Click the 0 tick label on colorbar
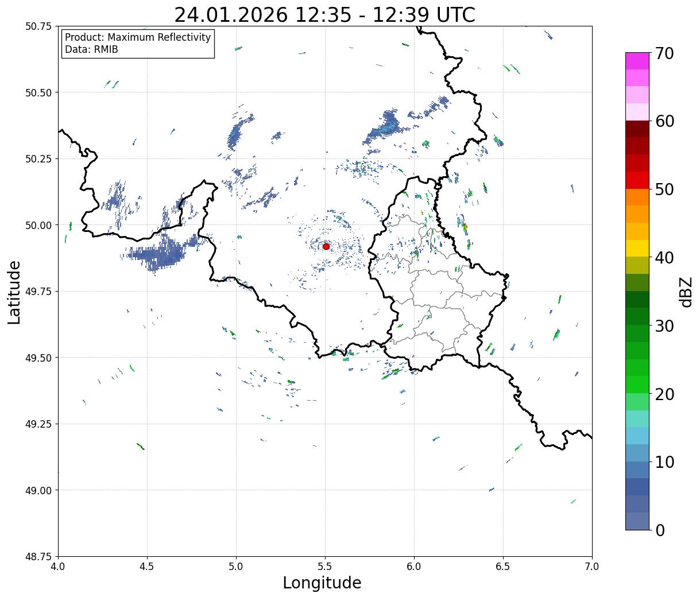The image size is (700, 597). pos(660,530)
